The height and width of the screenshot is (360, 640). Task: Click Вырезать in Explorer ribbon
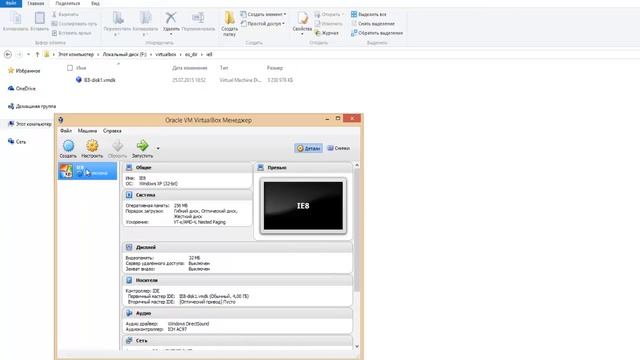(65, 14)
